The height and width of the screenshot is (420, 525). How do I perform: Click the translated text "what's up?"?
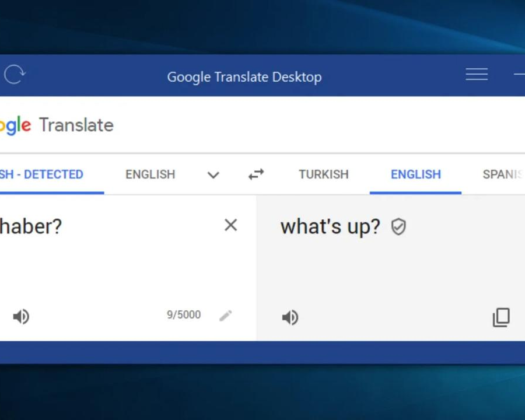(331, 227)
